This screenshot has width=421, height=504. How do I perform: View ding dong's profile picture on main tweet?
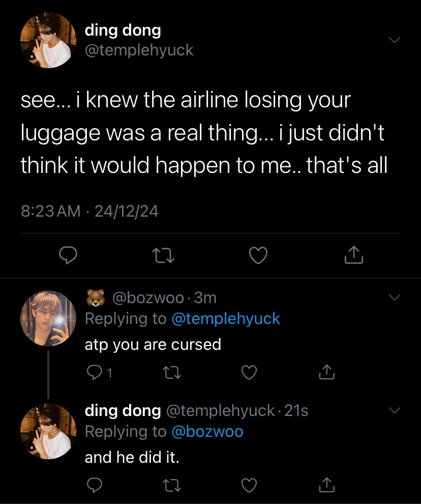tap(48, 40)
